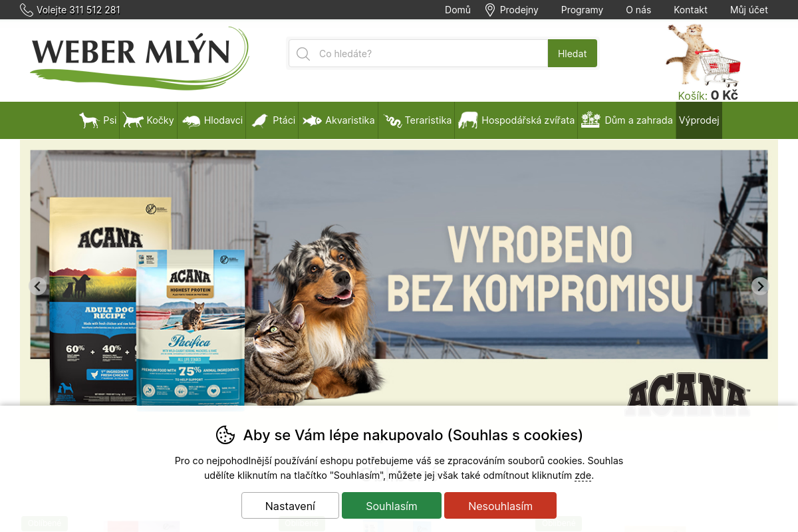798x532 pixels.
Task: Open the Výprodej menu item
Action: pos(699,120)
